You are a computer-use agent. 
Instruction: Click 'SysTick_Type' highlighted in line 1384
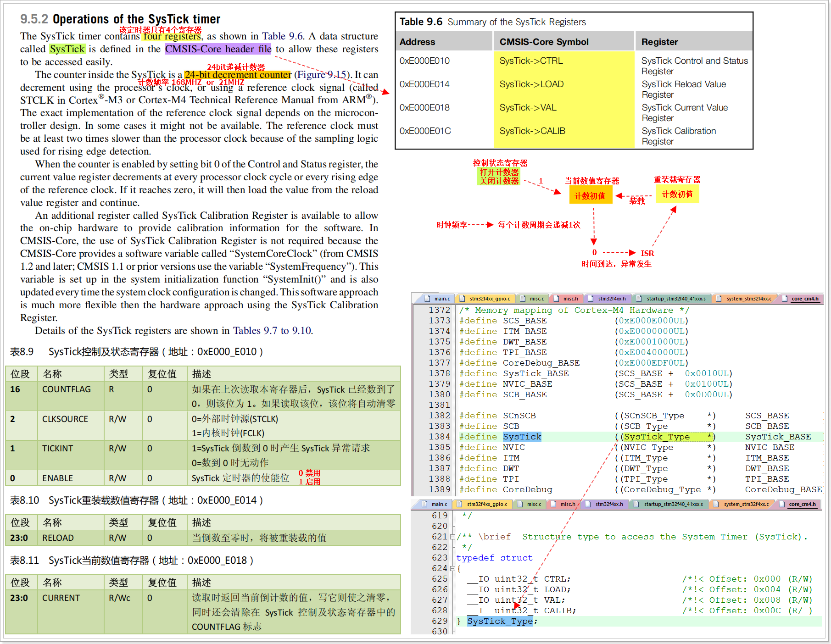coord(657,437)
